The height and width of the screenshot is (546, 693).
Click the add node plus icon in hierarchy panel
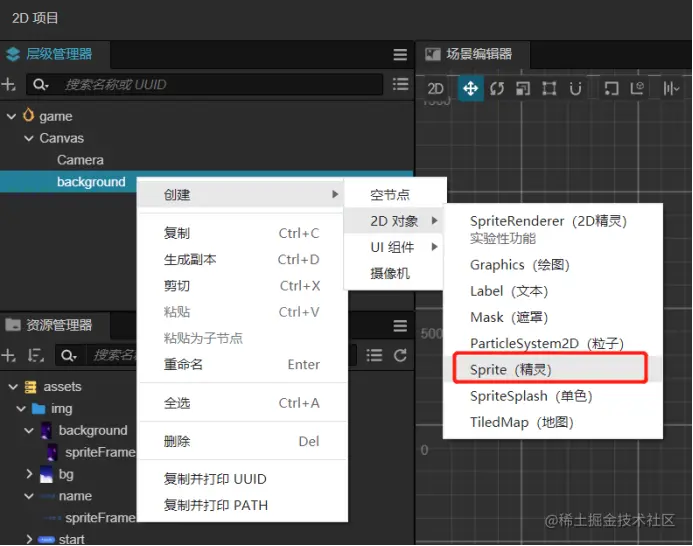click(x=8, y=84)
